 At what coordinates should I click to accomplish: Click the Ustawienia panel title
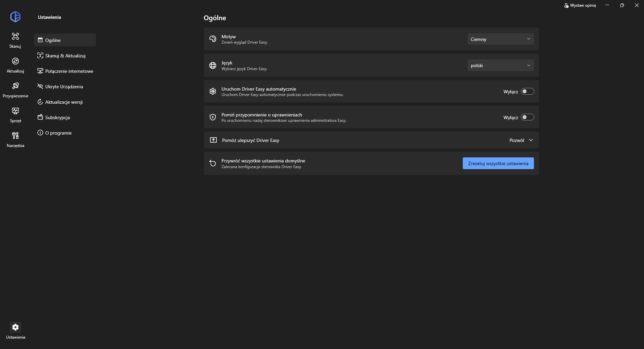click(49, 17)
